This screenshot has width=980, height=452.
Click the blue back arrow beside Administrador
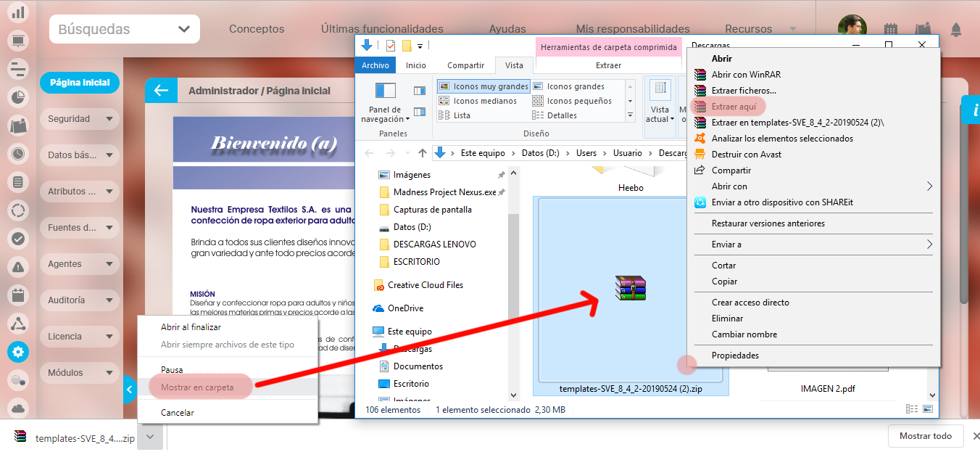(x=161, y=91)
